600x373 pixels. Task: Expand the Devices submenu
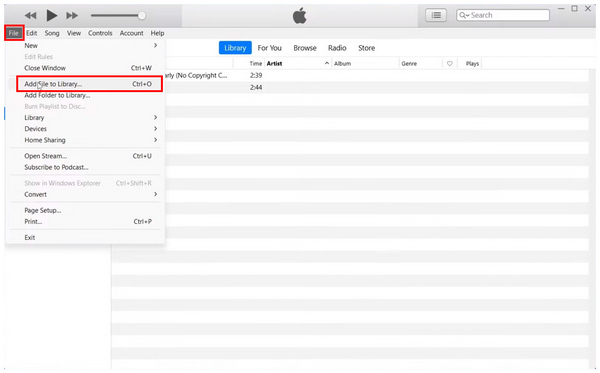[x=85, y=129]
